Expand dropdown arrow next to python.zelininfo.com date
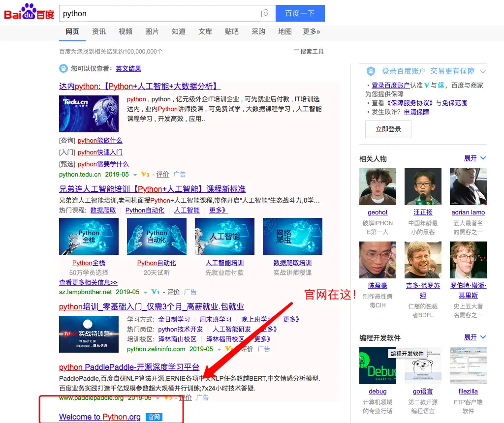The width and height of the screenshot is (504, 423). coord(219,349)
